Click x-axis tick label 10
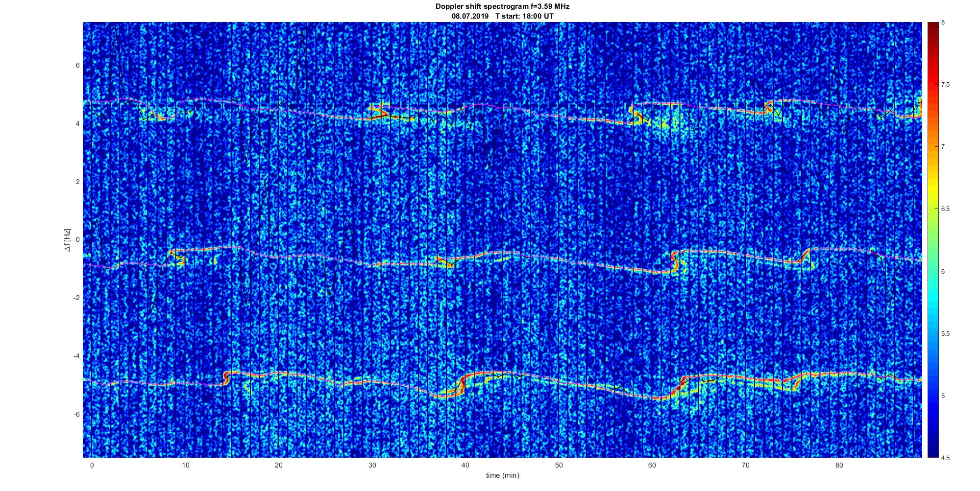Image resolution: width=980 pixels, height=491 pixels. 185,465
